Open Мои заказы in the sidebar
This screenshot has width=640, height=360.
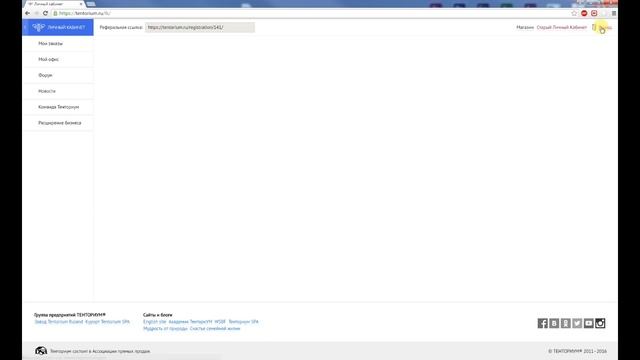tap(58, 43)
